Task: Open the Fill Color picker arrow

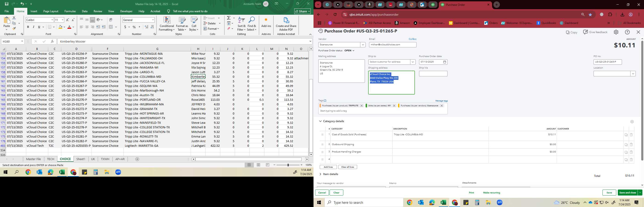Action: point(64,27)
